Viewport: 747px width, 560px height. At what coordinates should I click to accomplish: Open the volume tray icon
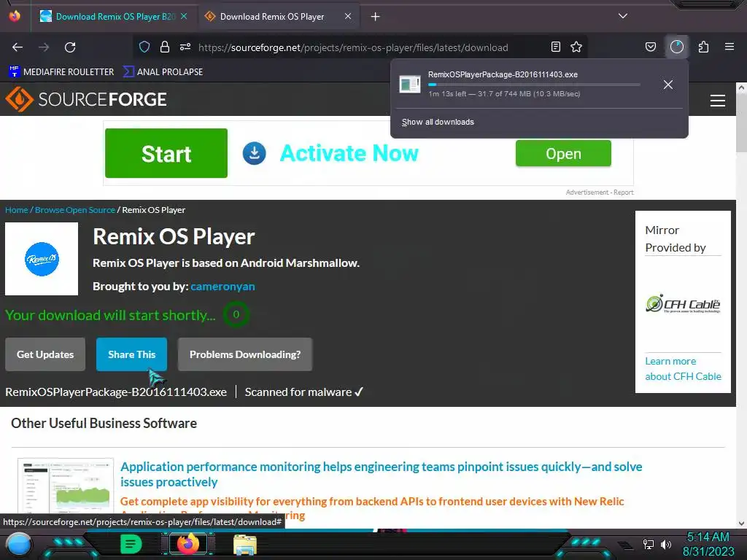pyautogui.click(x=666, y=544)
